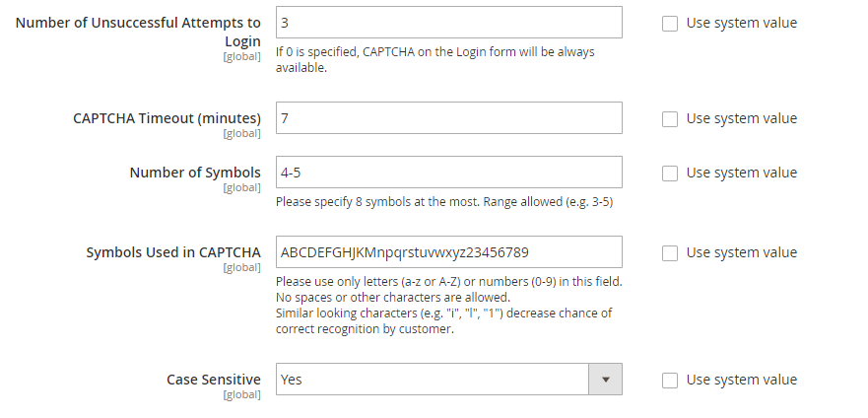Click 'Use system value' text beside Case Sensitive
Viewport: 868px width, 418px height.
click(x=742, y=380)
